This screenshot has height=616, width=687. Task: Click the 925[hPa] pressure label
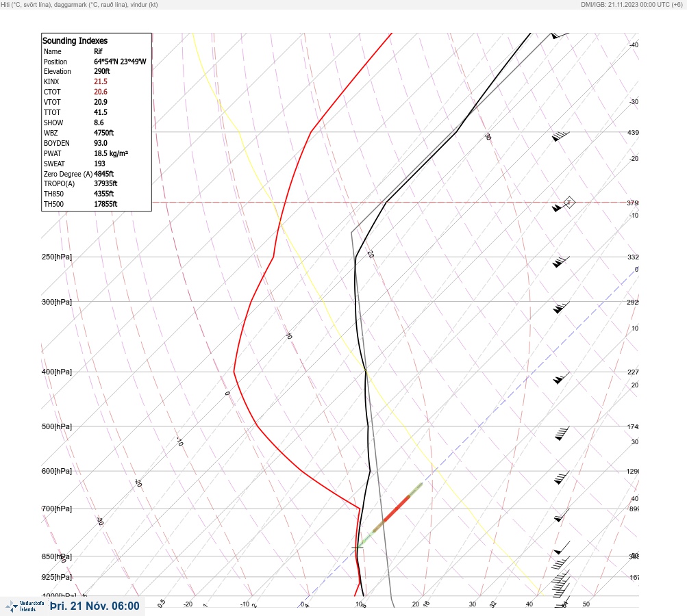click(x=57, y=577)
